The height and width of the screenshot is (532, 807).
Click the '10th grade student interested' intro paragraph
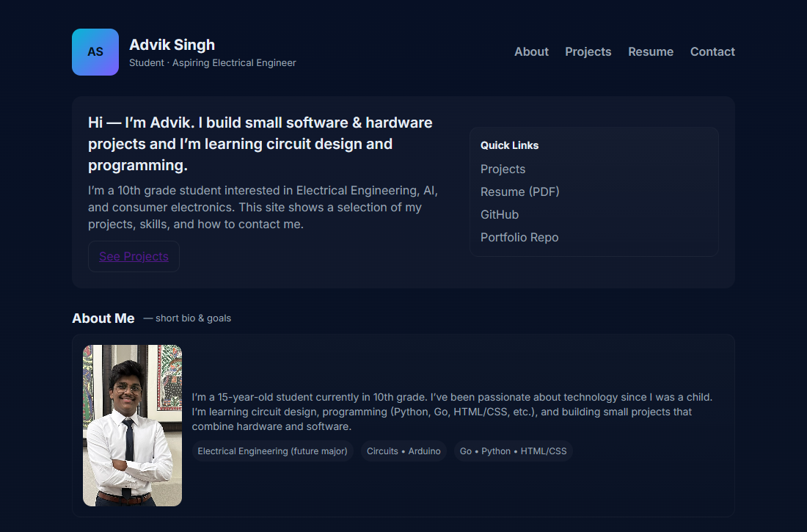(x=263, y=207)
